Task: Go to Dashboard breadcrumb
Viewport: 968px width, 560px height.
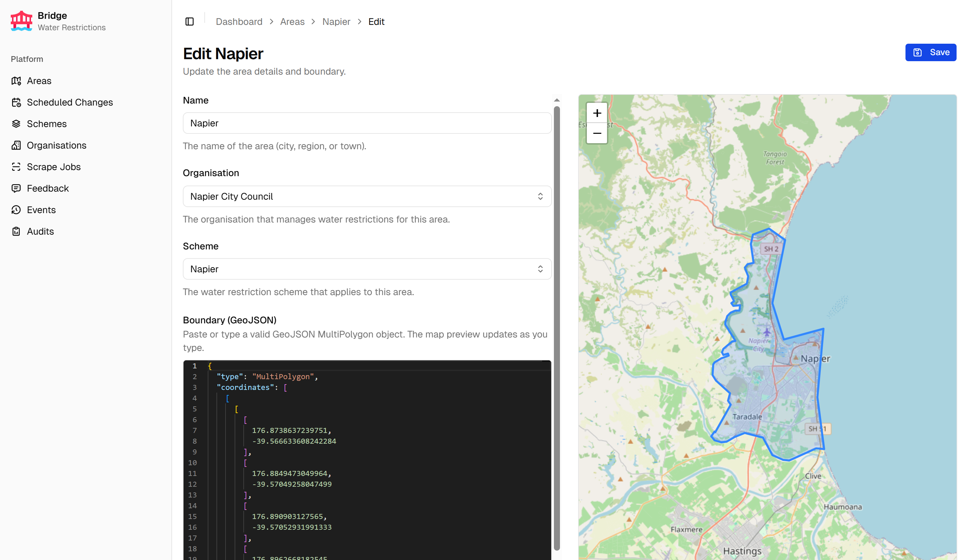Action: click(x=239, y=22)
